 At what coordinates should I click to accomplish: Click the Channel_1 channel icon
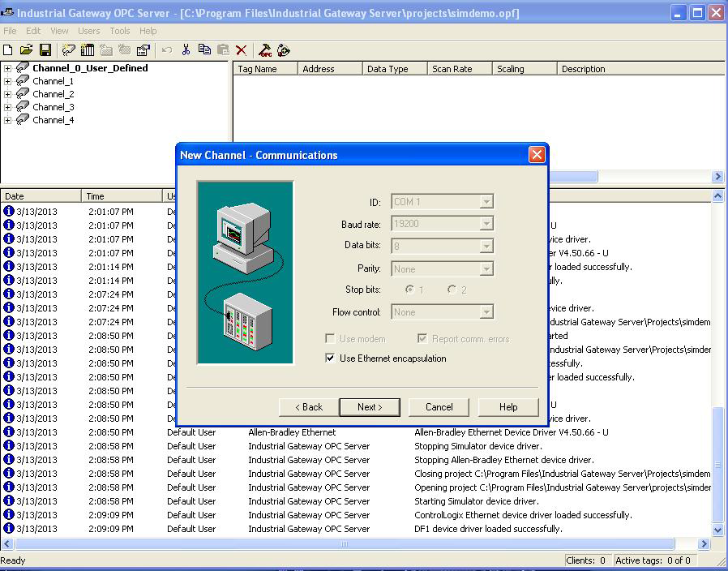pyautogui.click(x=23, y=81)
